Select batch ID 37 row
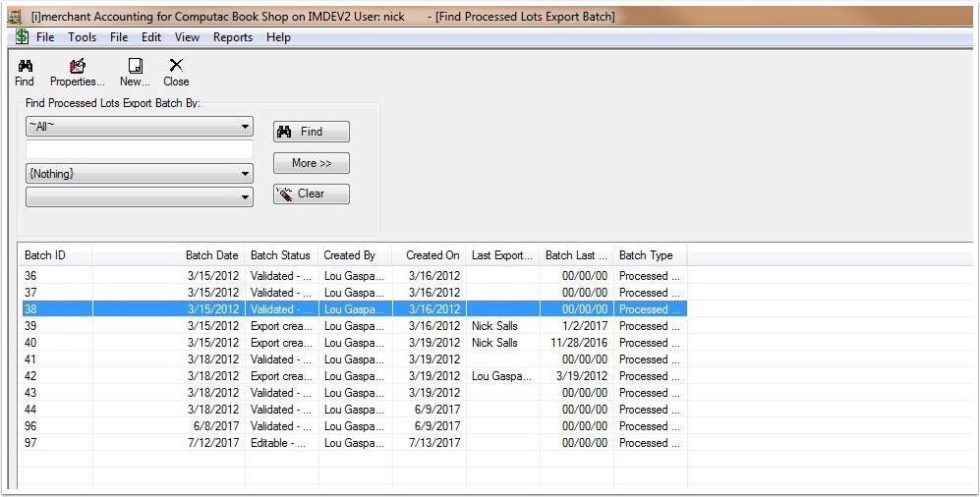980x497 pixels. click(x=354, y=293)
